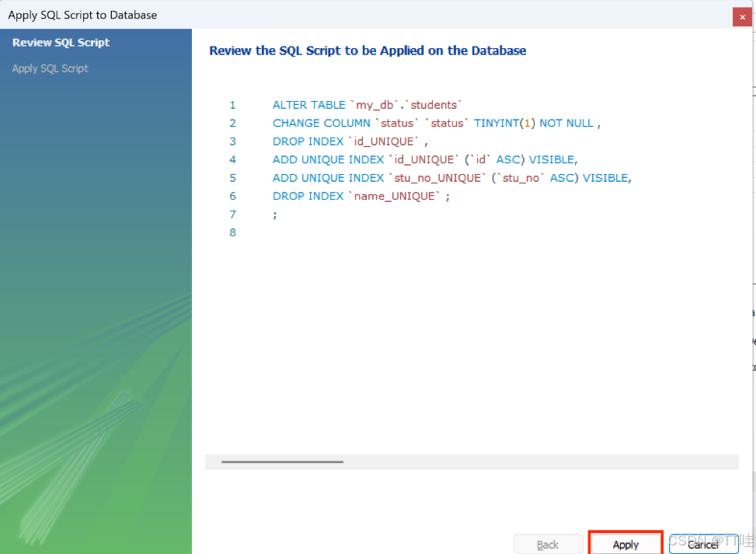Click line number 8 in the script

tap(232, 232)
